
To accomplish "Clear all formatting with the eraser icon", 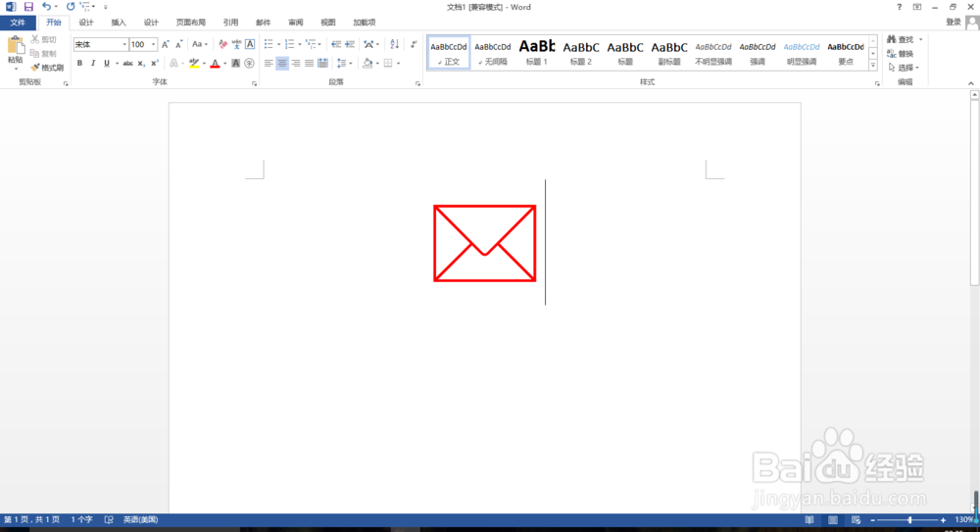I will click(223, 44).
